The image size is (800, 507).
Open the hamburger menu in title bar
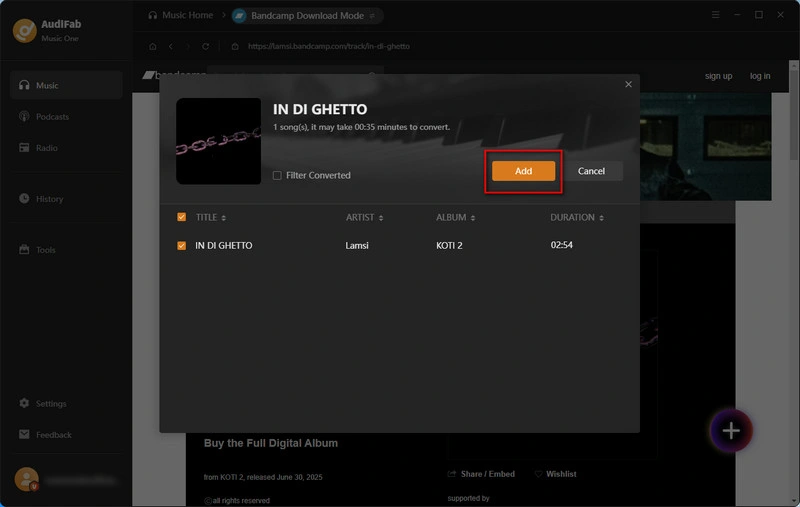[715, 15]
